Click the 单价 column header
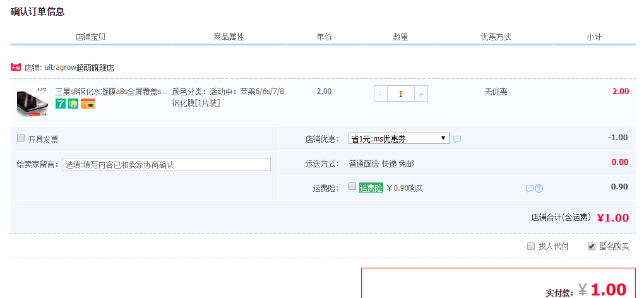This screenshot has width=644, height=298. point(324,37)
